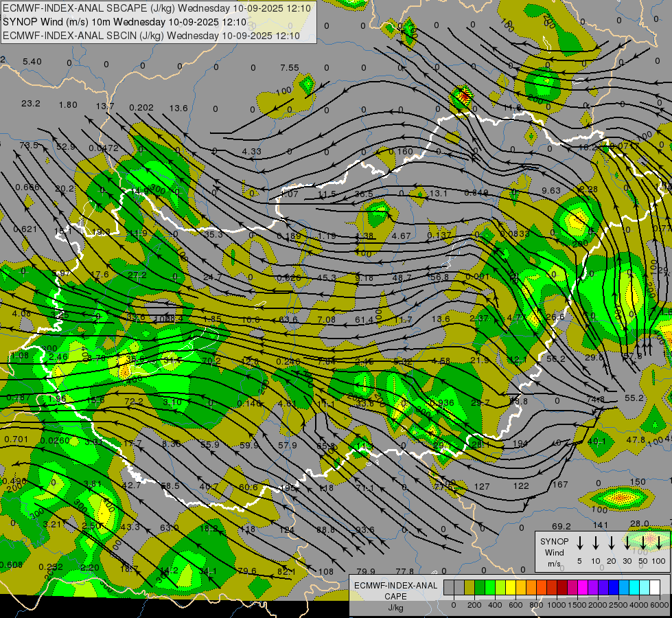Click the '48.7' value on the map
Viewport: 672px width, 618px height.
(x=402, y=278)
